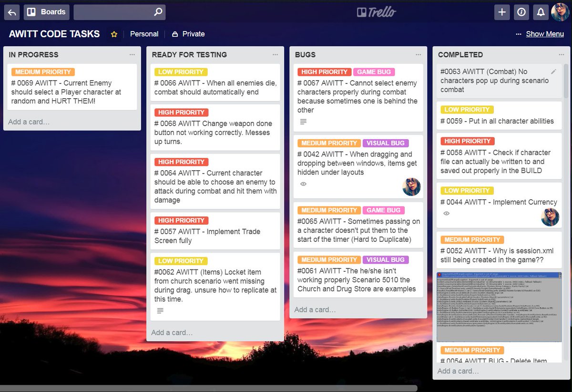572x392 pixels.
Task: Click the COMPLETED list title
Action: 460,55
